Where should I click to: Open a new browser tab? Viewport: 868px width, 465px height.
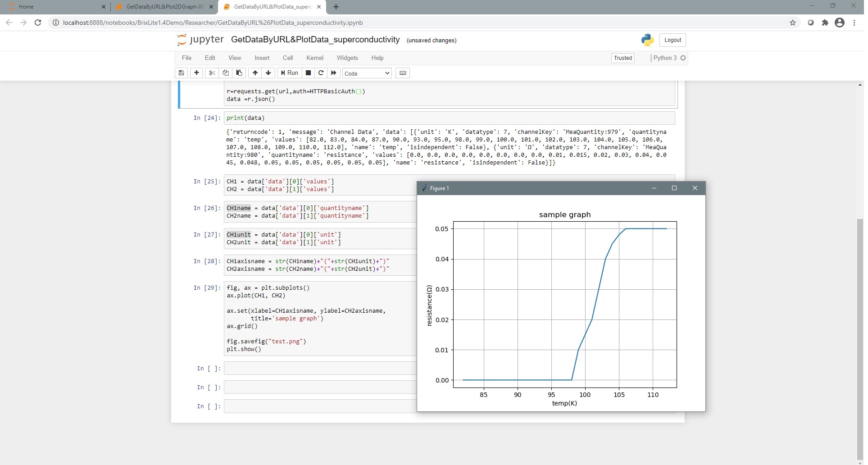click(336, 7)
